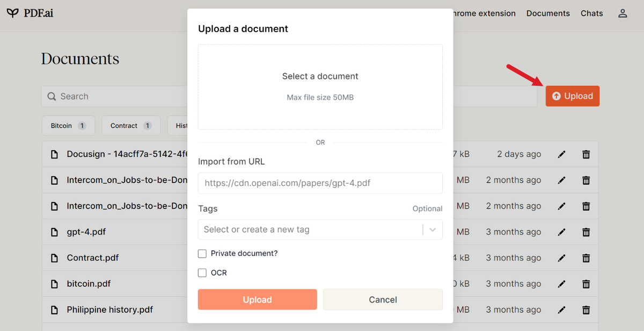Screen dimensions: 644x331
Task: Open the Documents navigation item
Action: tap(548, 13)
